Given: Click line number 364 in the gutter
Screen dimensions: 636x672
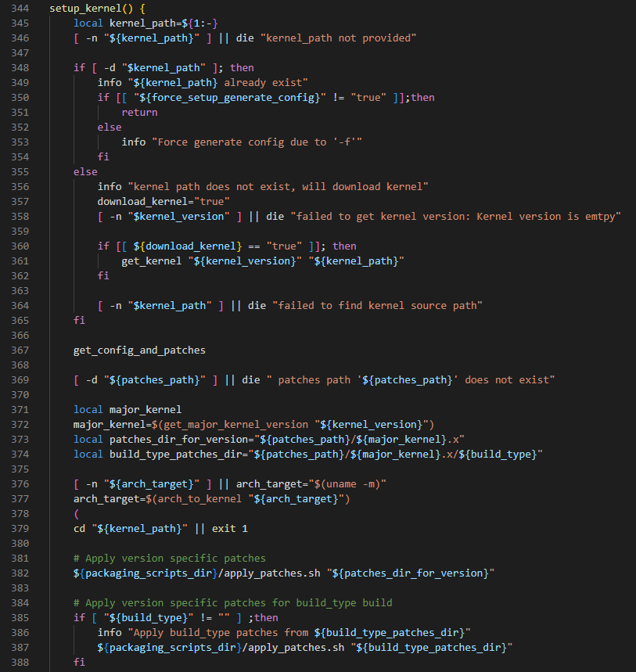Looking at the screenshot, I should point(21,305).
